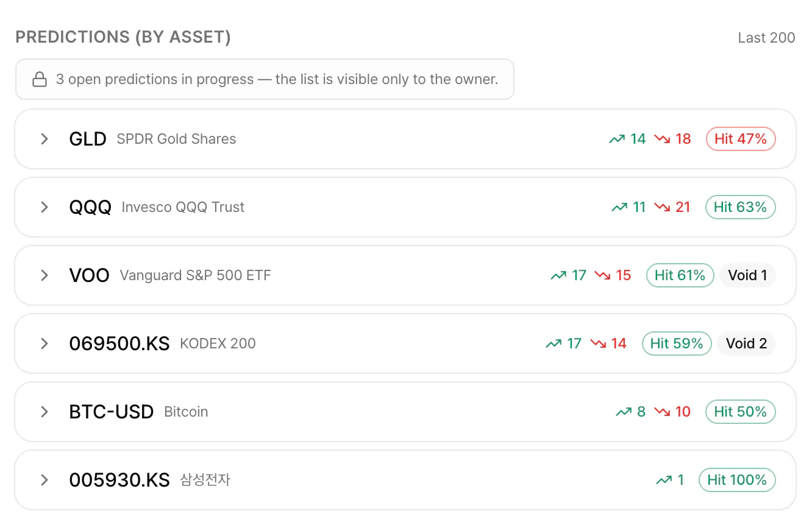The width and height of the screenshot is (812, 525).
Task: Click the lock icon in open predictions notice
Action: pyautogui.click(x=40, y=80)
